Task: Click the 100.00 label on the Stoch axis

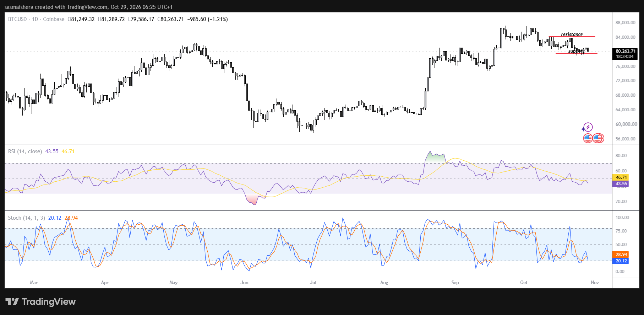Action: (622, 218)
